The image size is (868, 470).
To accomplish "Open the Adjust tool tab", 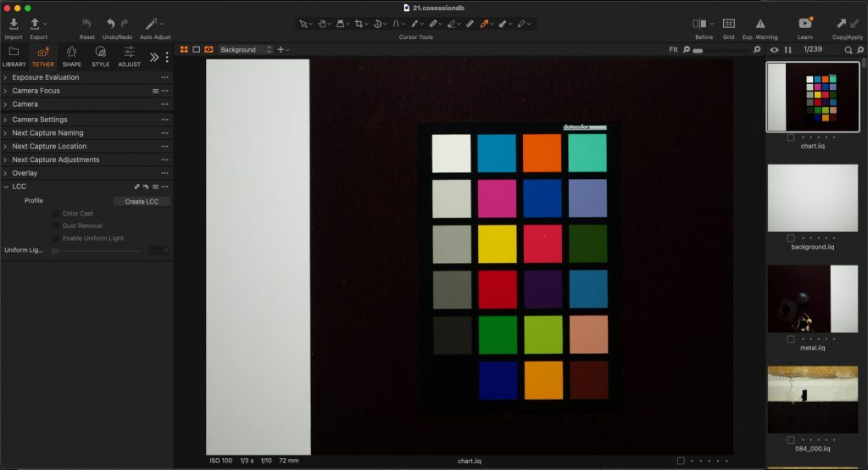I will pos(129,57).
